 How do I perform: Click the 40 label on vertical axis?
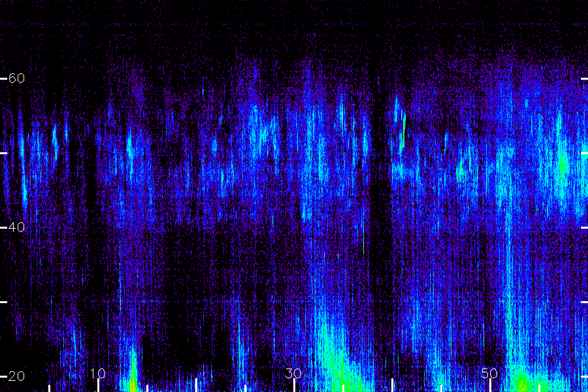pyautogui.click(x=16, y=227)
